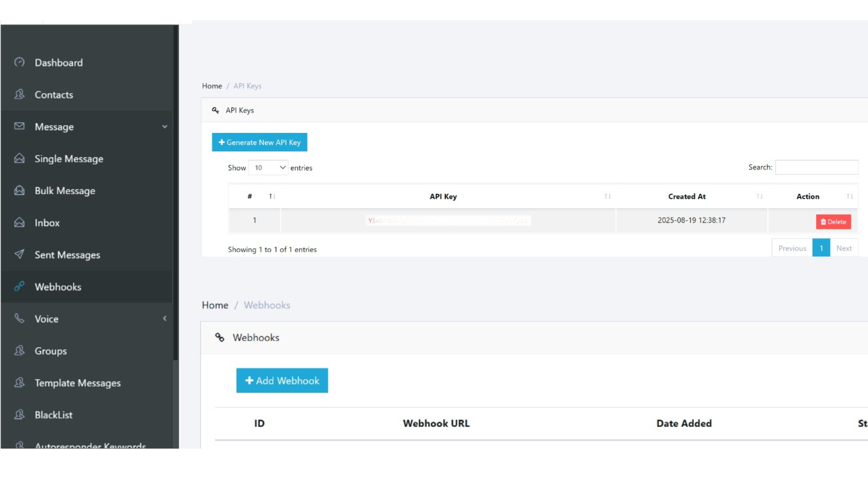Click the Sent Messages paper plane icon

[19, 254]
